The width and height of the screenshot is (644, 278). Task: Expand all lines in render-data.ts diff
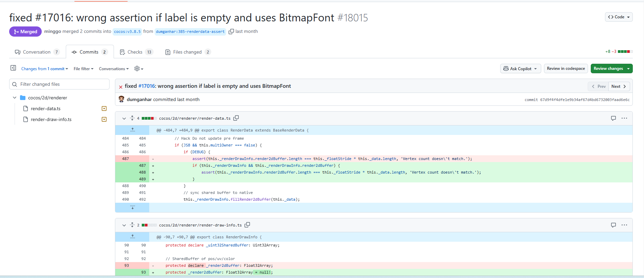coord(132,118)
